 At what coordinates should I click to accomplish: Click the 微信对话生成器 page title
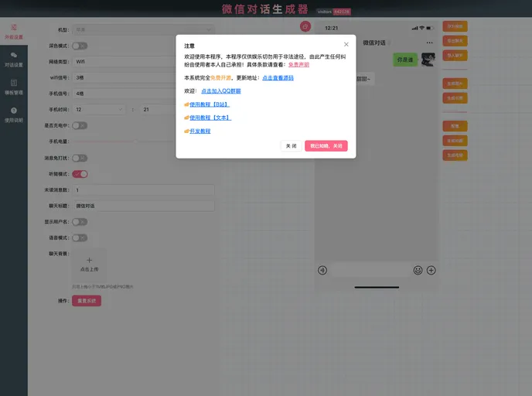(x=265, y=9)
